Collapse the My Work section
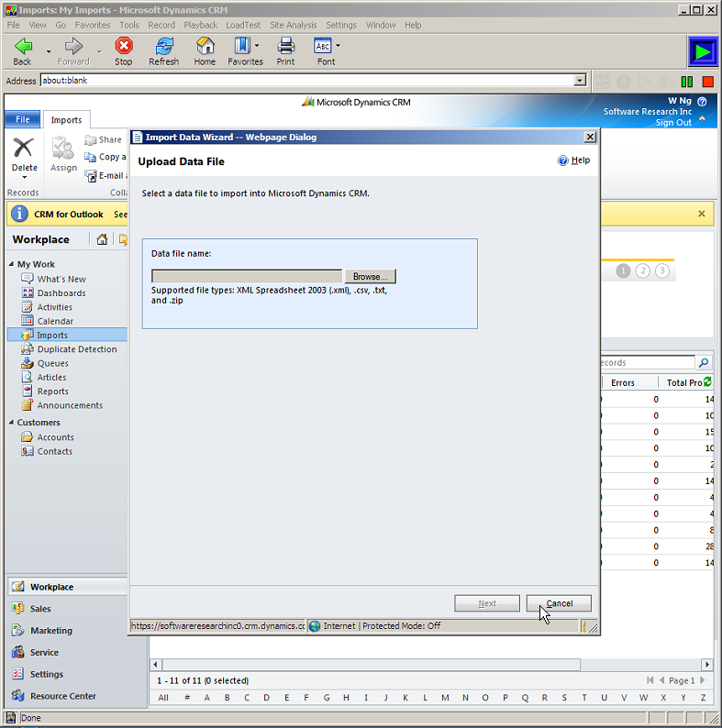Image resolution: width=722 pixels, height=728 pixels. pos(11,264)
